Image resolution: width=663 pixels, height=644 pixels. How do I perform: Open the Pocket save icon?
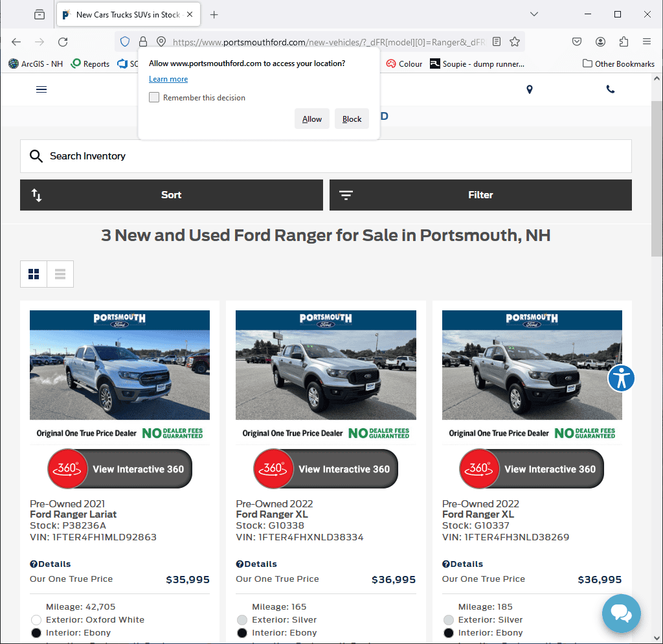577,41
